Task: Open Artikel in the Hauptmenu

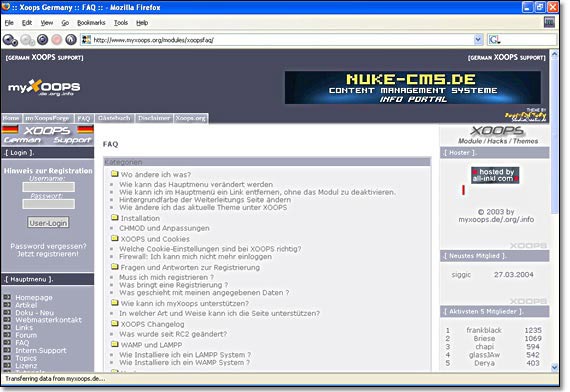Action: 26,305
